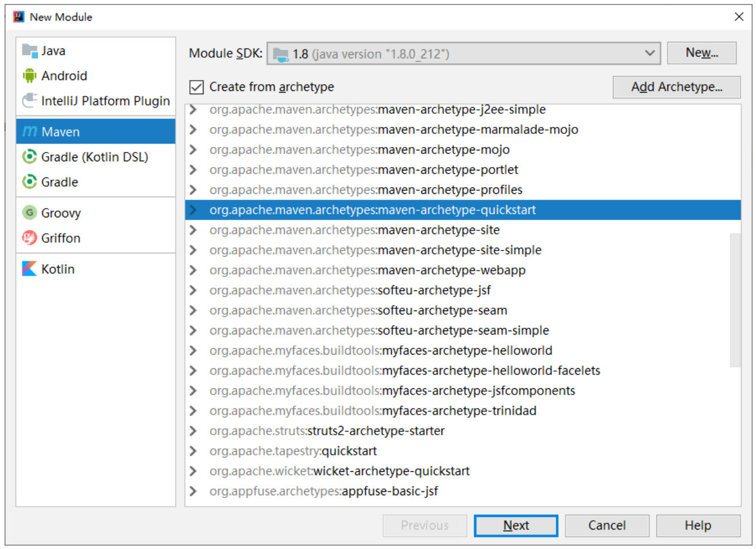756x549 pixels.
Task: Expand the softeu-archetype-seam node
Action: 193,310
